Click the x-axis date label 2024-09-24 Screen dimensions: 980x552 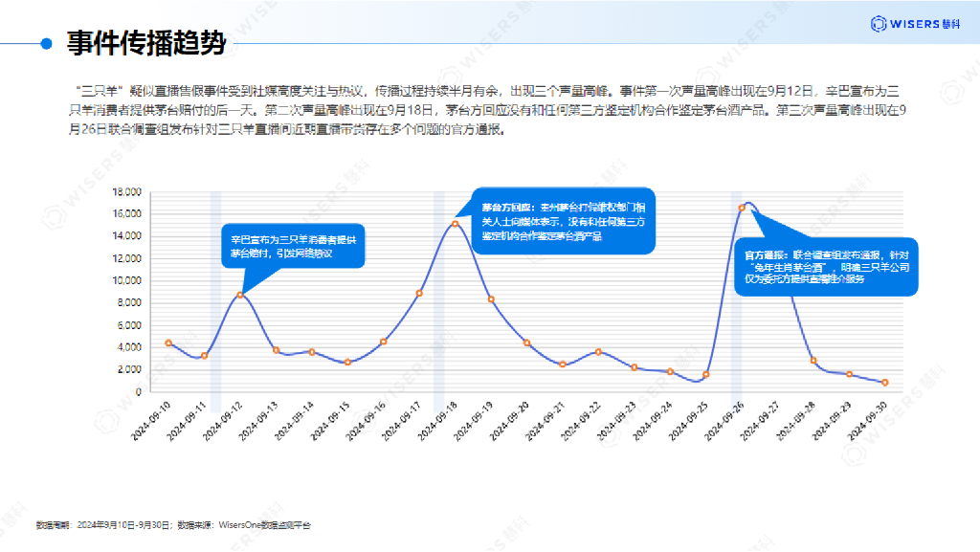point(653,422)
